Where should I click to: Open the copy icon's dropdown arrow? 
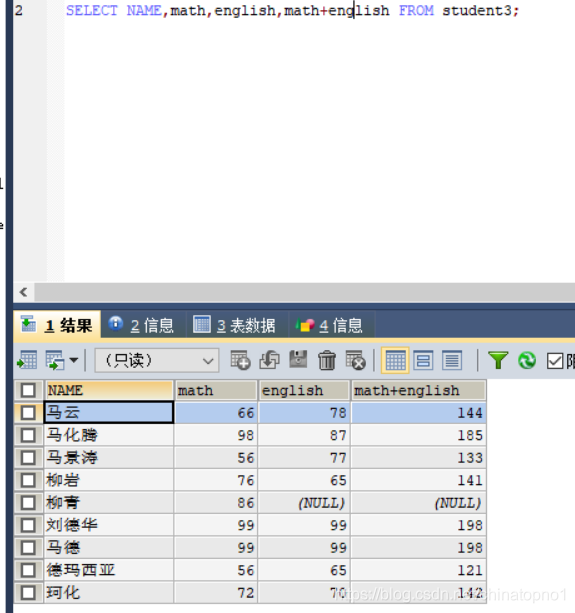tap(74, 360)
